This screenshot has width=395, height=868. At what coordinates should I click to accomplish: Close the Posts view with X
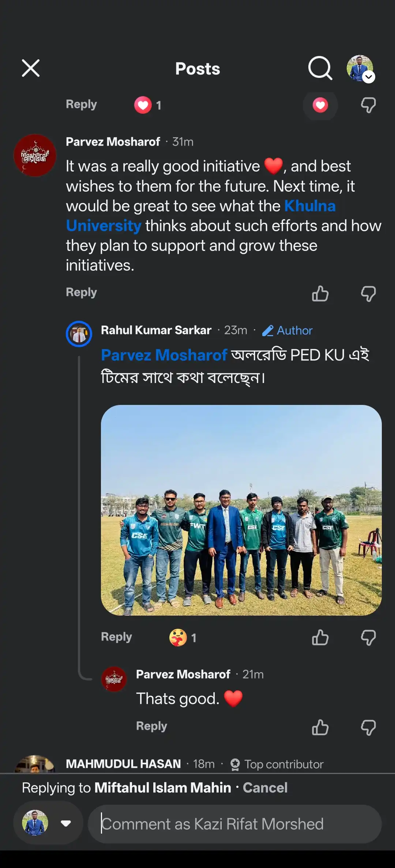pos(31,68)
